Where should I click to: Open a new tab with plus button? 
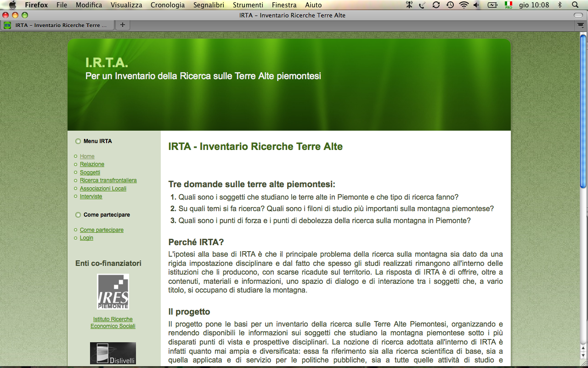[x=122, y=25]
